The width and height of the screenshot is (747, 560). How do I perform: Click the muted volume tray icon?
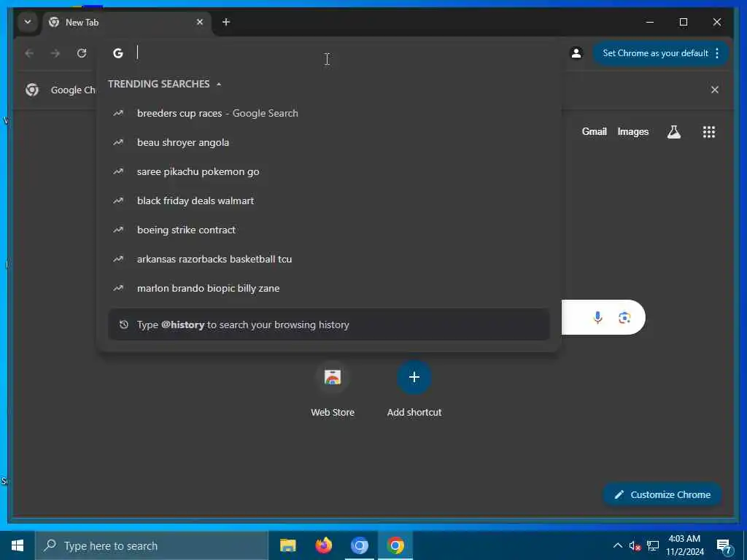635,545
